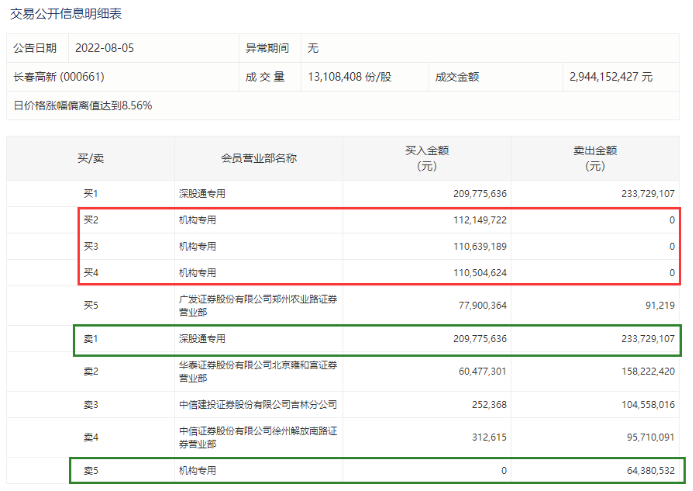Open 广发证券郑州农业路证券营业部 branch entry
Image resolution: width=693 pixels, height=491 pixels.
click(x=255, y=303)
